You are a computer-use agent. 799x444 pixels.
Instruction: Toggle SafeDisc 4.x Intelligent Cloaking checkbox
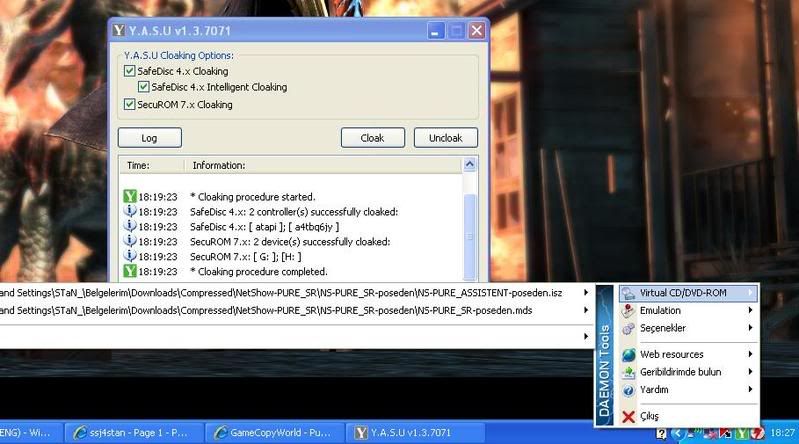coord(143,87)
